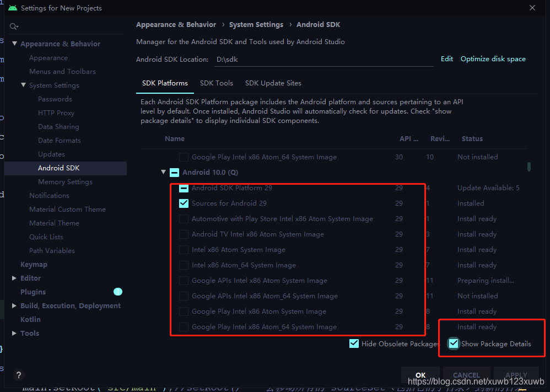The image size is (550, 392).
Task: Click the SDK package list scrollbar thumb
Action: click(x=529, y=167)
